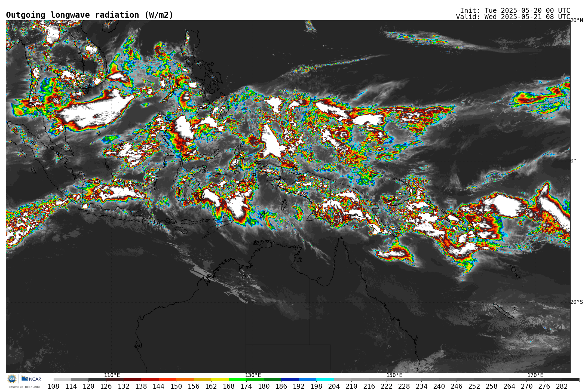Click the colorbar value 216
Image resolution: width=588 pixels, height=390 pixels.
click(369, 386)
